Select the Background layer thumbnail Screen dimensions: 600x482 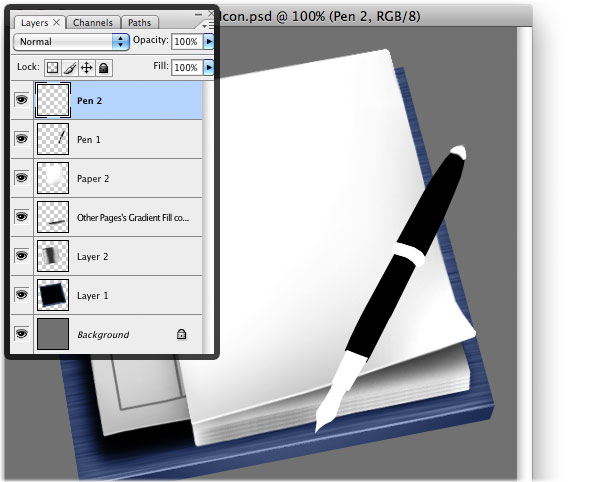click(53, 334)
